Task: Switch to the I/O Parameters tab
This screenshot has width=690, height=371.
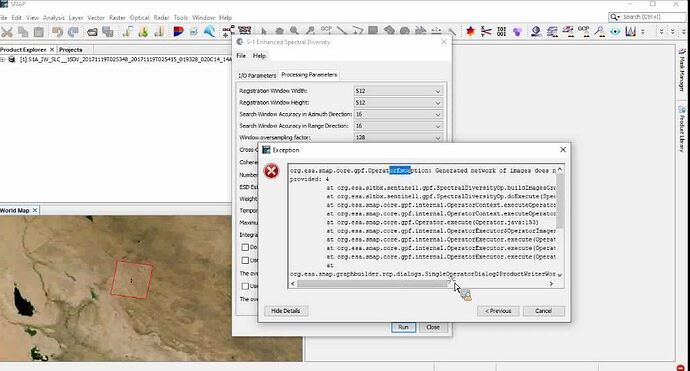Action: point(257,75)
